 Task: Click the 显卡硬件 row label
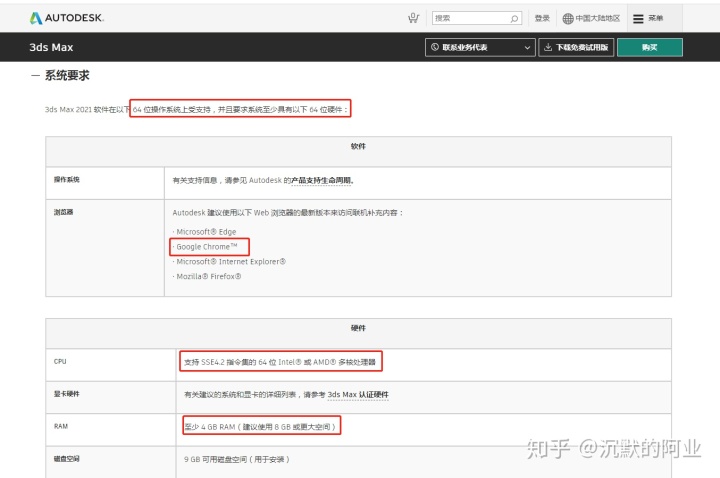[x=67, y=394]
